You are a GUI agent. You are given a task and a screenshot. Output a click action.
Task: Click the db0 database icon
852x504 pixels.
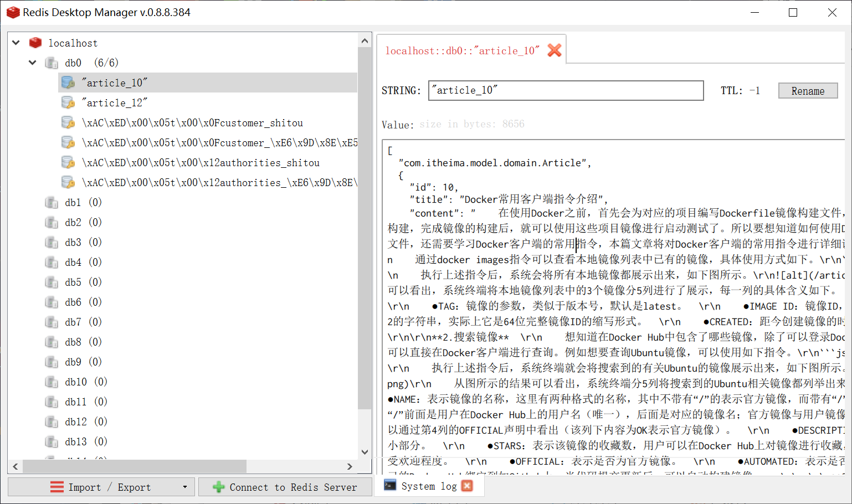pyautogui.click(x=52, y=63)
